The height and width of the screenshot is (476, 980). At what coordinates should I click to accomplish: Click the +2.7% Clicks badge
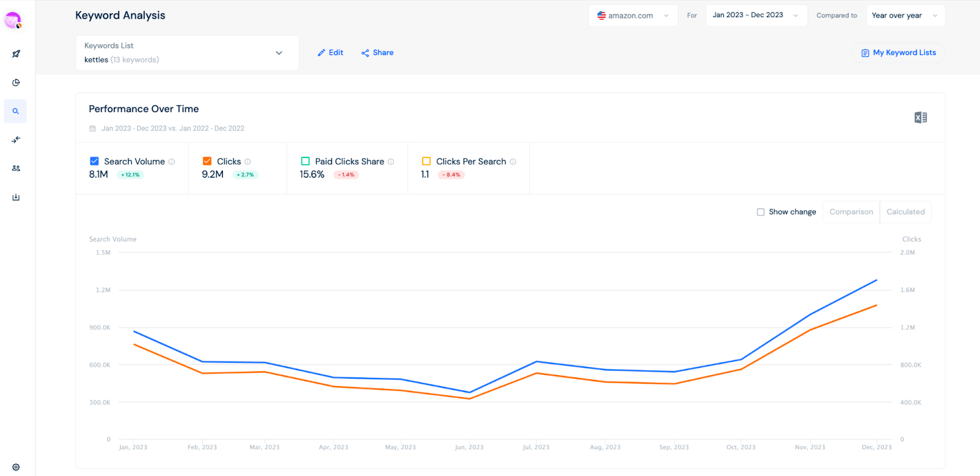point(246,175)
